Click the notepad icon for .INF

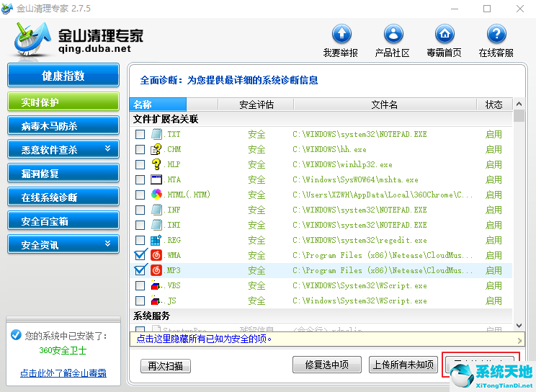click(x=156, y=210)
